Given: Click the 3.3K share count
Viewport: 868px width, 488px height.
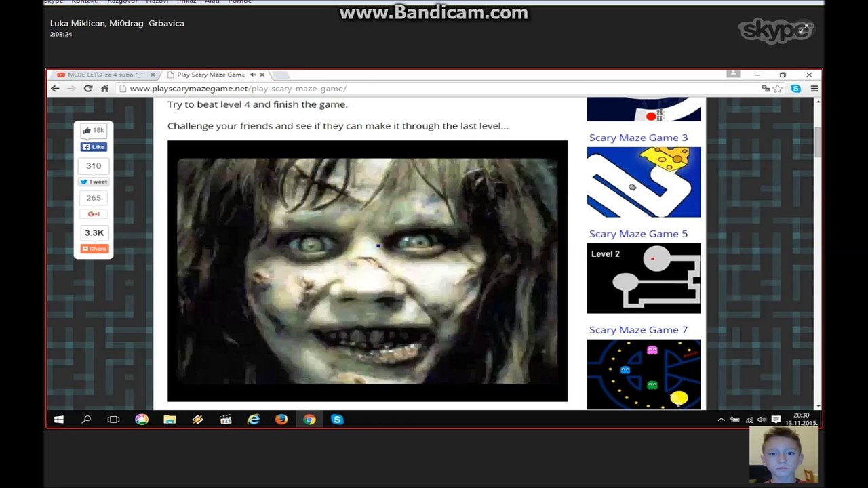Looking at the screenshot, I should coord(94,232).
